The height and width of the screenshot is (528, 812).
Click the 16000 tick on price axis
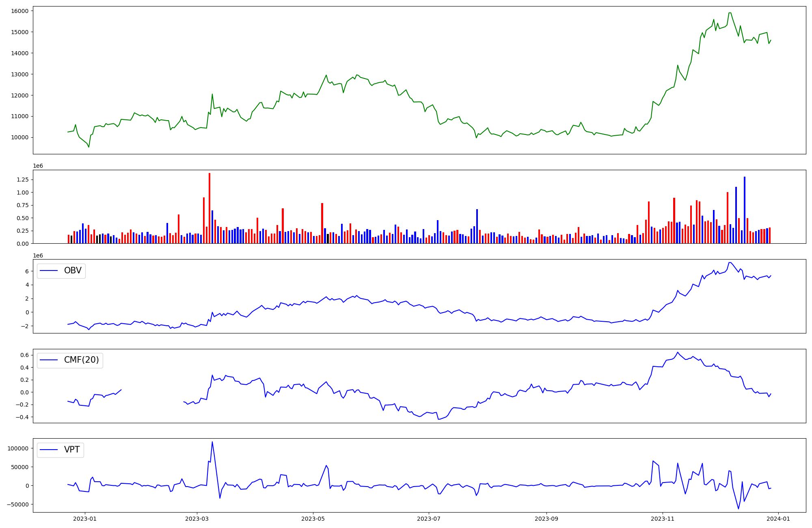[19, 11]
